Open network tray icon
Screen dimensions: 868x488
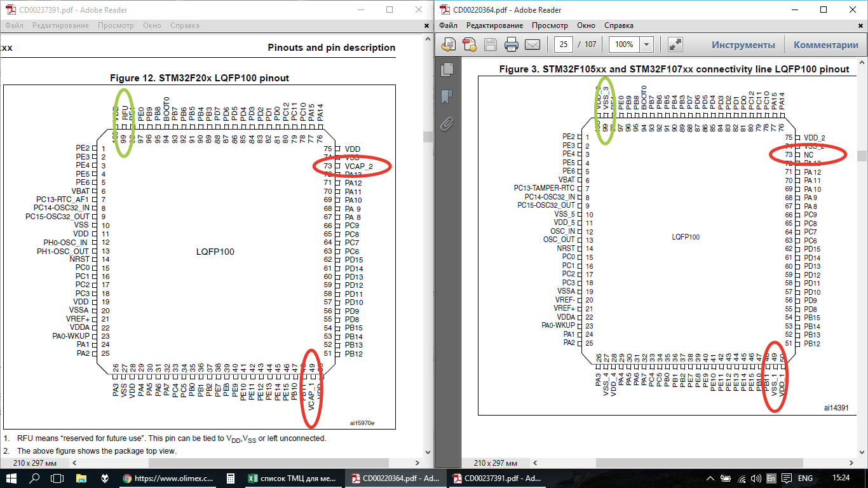[742, 478]
